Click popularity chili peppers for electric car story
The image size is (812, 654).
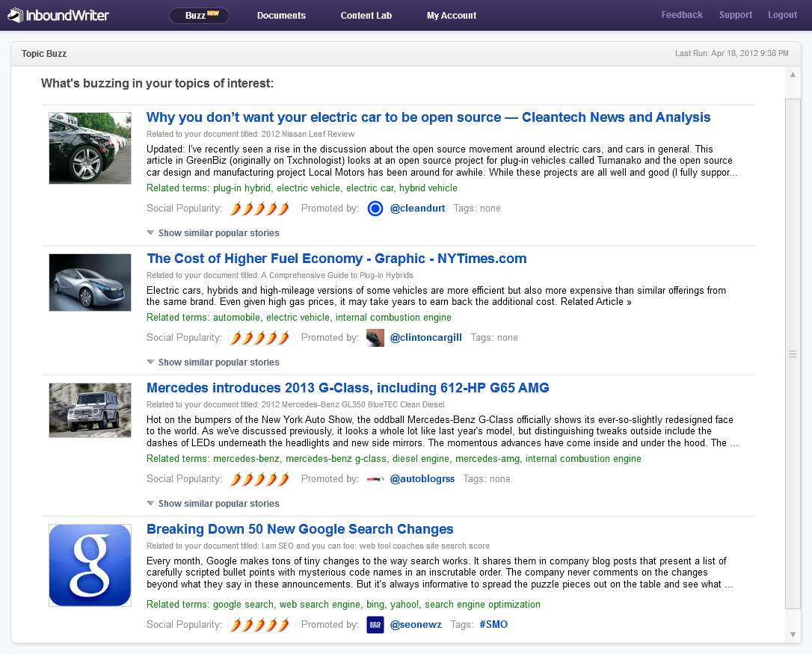[259, 209]
